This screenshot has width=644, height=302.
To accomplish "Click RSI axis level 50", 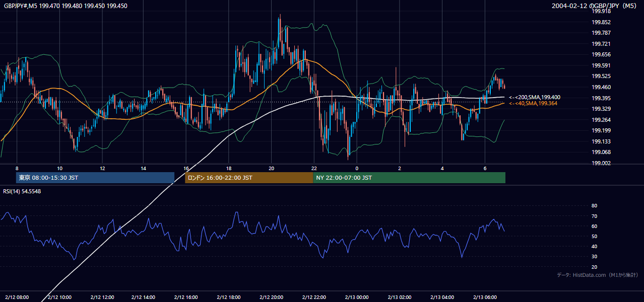I will 594,236.
